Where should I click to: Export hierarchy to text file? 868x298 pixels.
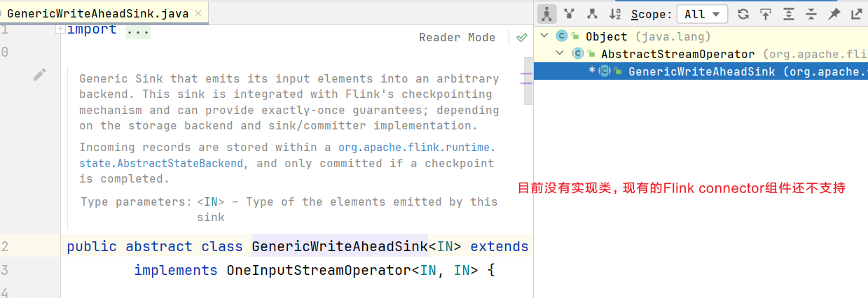(x=856, y=14)
